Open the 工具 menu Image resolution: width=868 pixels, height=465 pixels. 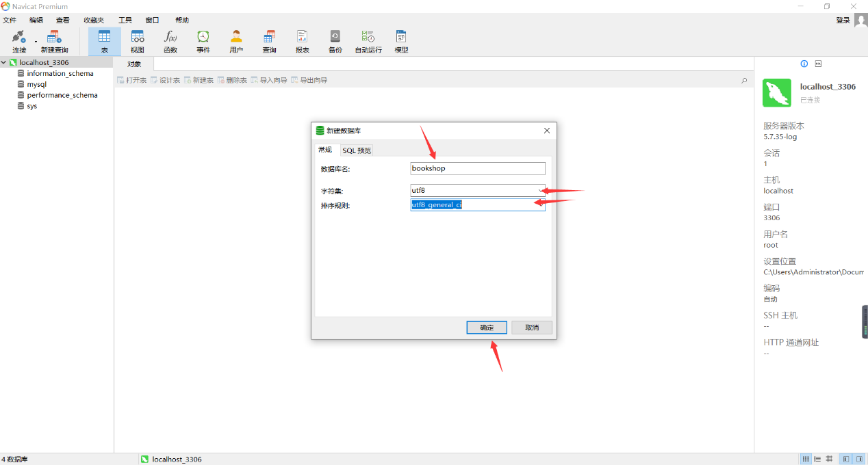(125, 20)
